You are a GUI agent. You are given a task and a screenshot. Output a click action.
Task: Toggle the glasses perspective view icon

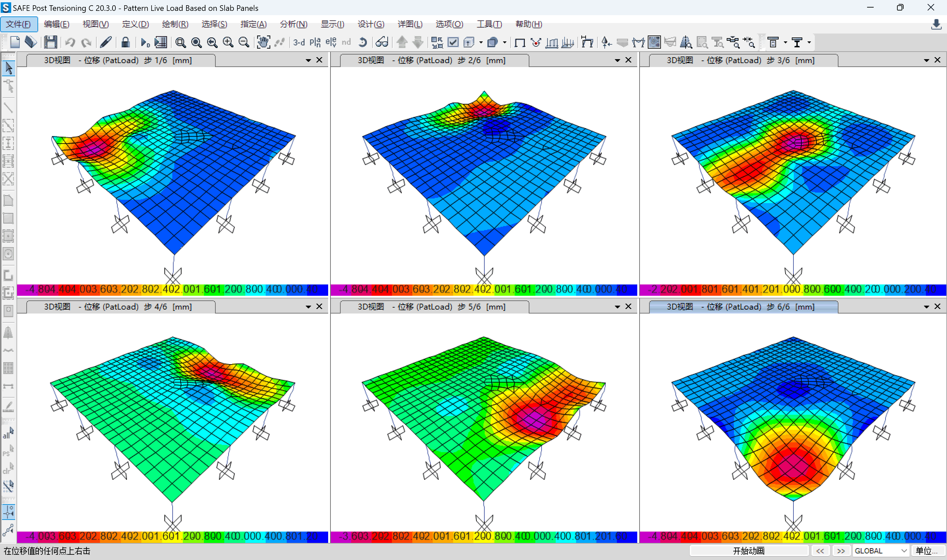pos(382,42)
